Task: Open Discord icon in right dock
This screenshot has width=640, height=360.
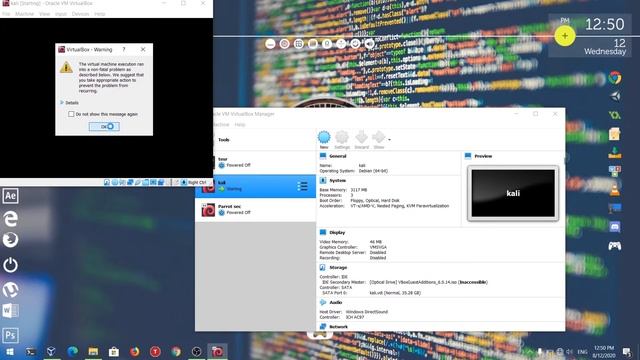Action: 615,227
